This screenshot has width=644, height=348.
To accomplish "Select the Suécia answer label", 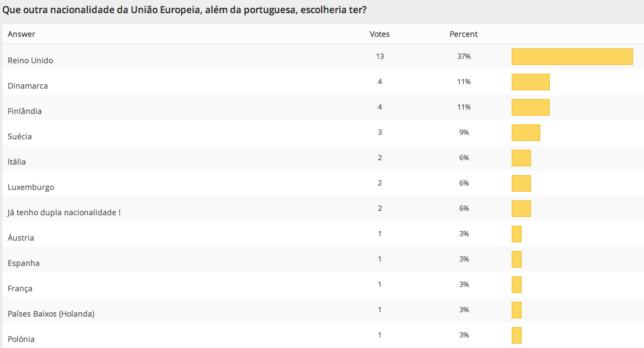I will point(20,137).
